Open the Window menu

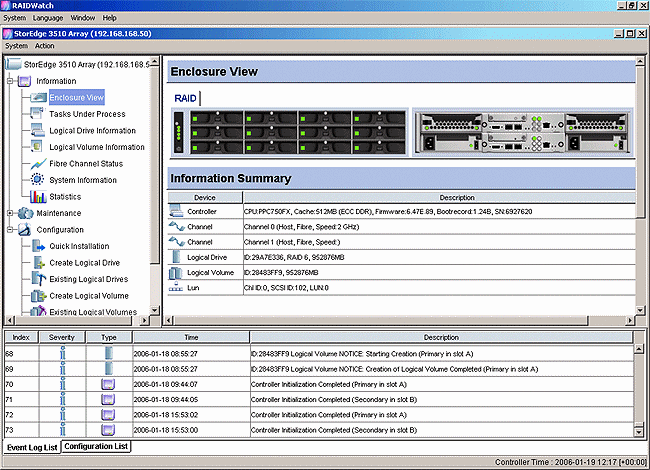82,18
